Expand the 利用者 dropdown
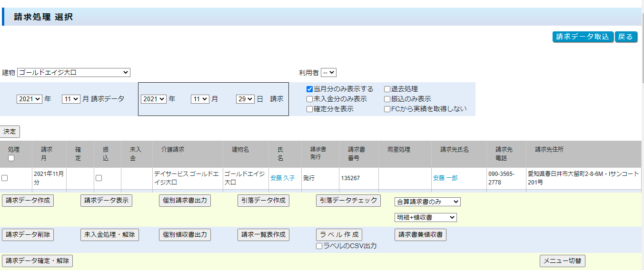 (x=328, y=73)
